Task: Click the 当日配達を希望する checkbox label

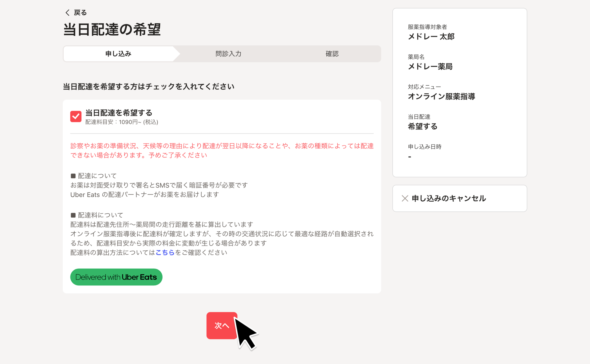Action: (x=119, y=113)
